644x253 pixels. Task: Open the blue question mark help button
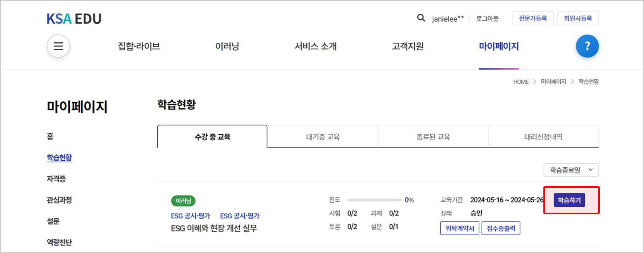[587, 46]
